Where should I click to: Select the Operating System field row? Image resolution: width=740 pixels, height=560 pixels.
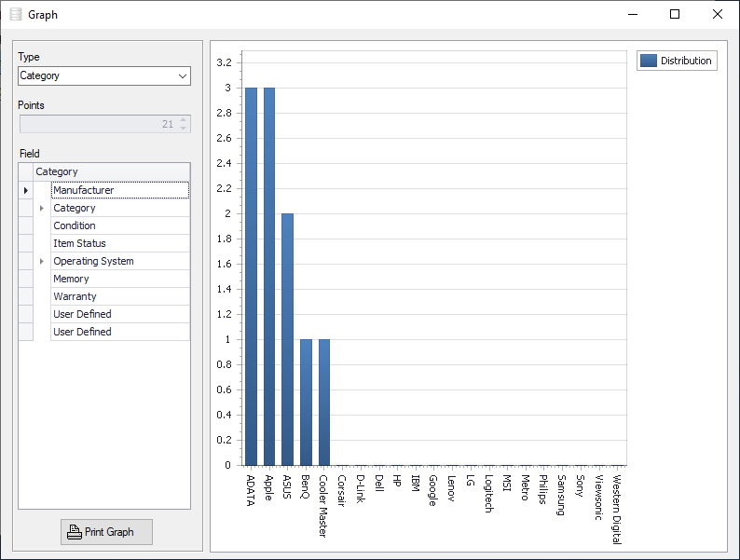[x=120, y=261]
